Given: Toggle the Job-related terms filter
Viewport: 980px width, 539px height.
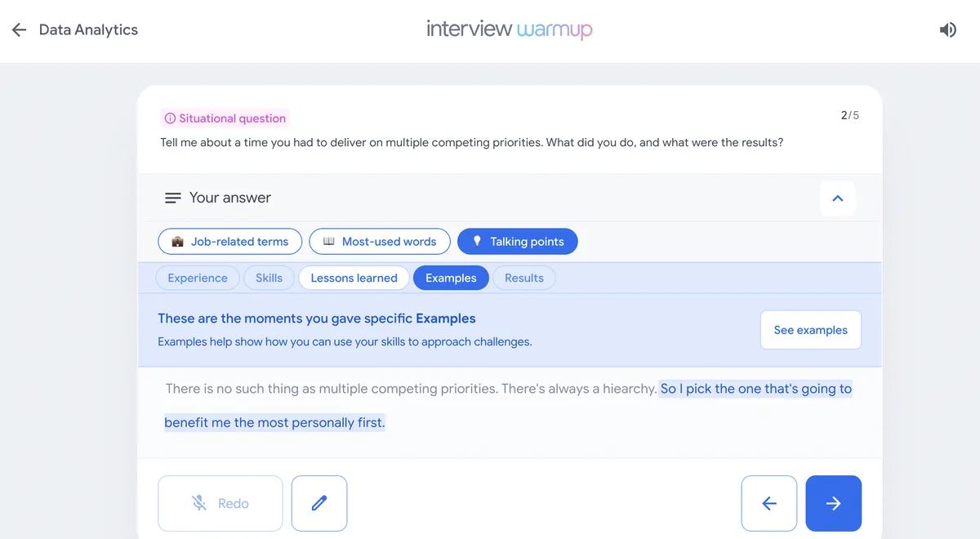Looking at the screenshot, I should 229,242.
